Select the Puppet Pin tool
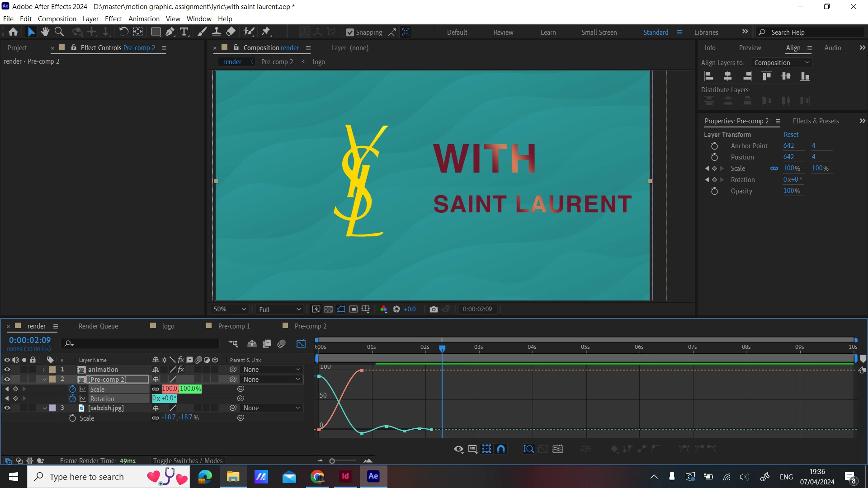This screenshot has width=868, height=488. pos(266,32)
